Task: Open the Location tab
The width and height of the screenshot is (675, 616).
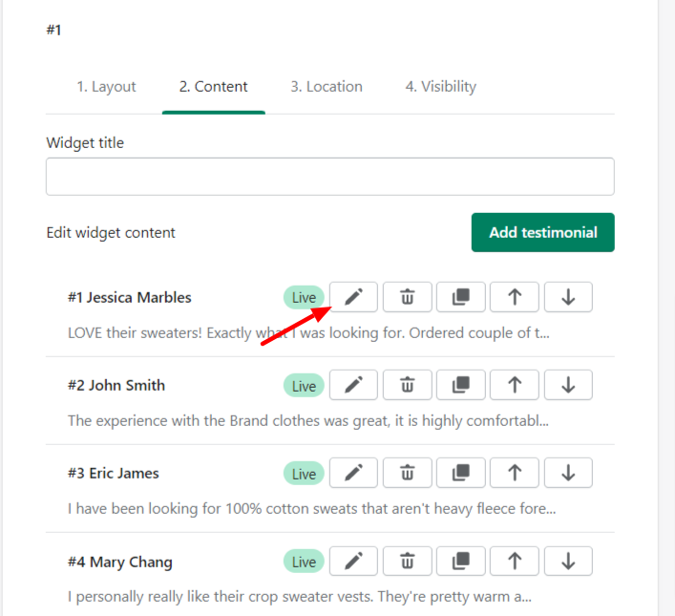Action: pos(327,87)
